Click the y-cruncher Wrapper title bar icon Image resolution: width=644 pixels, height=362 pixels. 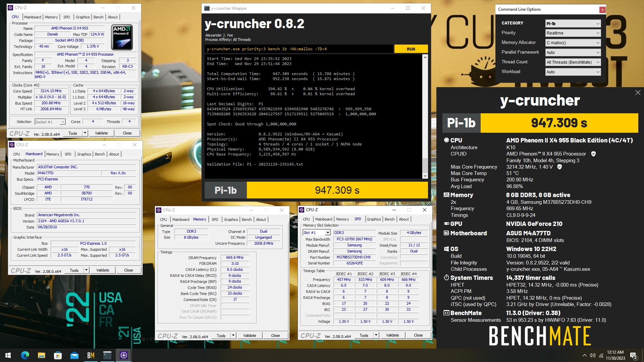[207, 8]
